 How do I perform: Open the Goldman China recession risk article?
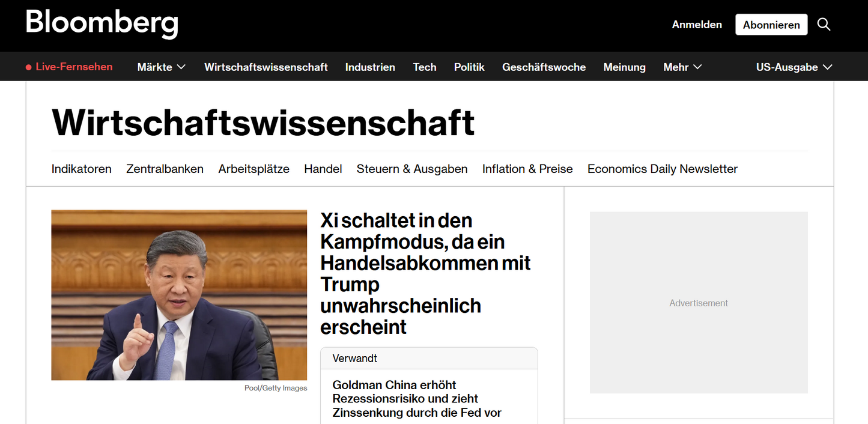click(x=417, y=398)
